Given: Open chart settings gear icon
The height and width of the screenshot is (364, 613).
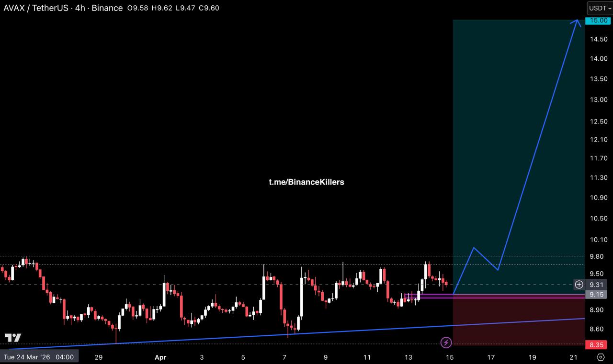Looking at the screenshot, I should pyautogui.click(x=601, y=357).
